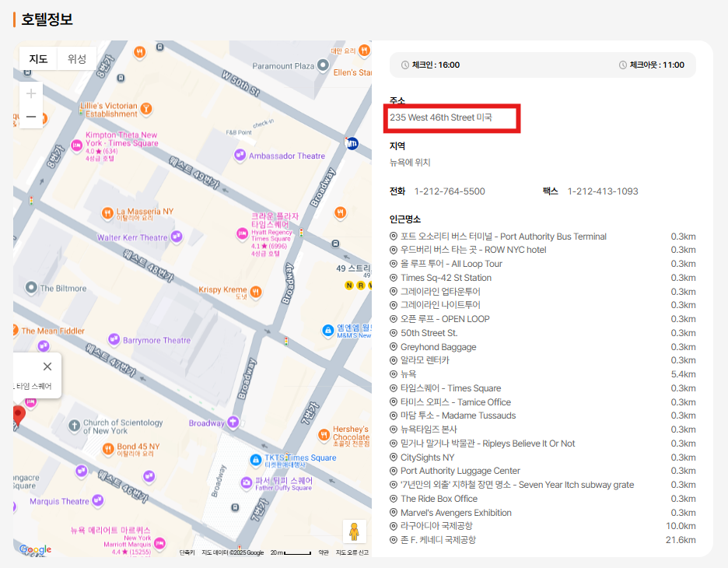Open Hyatt Regency Times Square hotel marker
This screenshot has width=728, height=568.
tap(242, 233)
